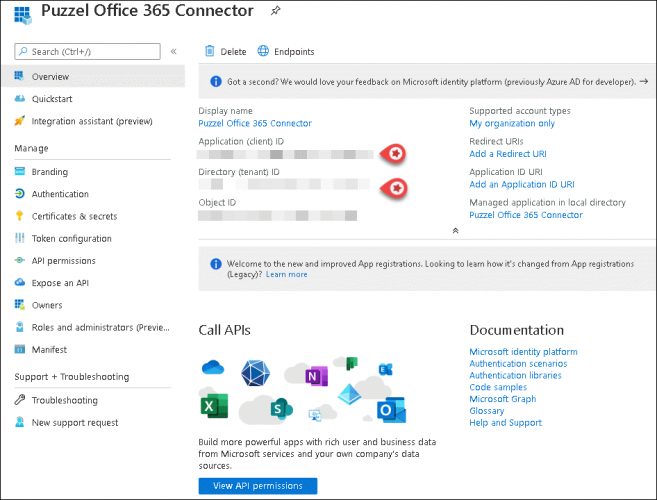Click the View API permissions button

257,485
